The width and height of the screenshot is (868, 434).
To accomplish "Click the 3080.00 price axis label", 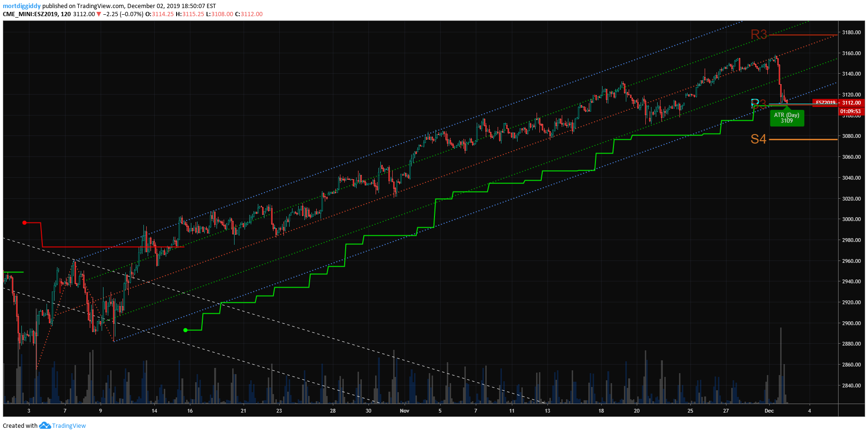I will (x=851, y=136).
